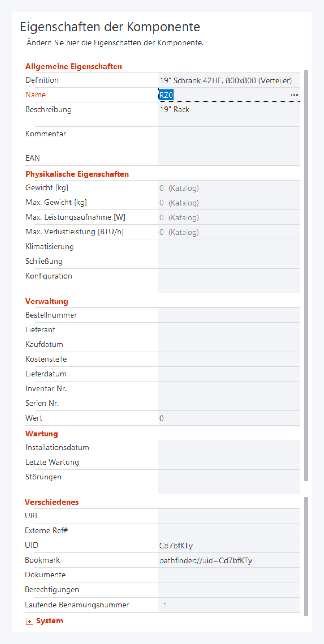Viewport: 324px width, 644px height.
Task: Click the ellipsis button in Name field
Action: pyautogui.click(x=294, y=95)
